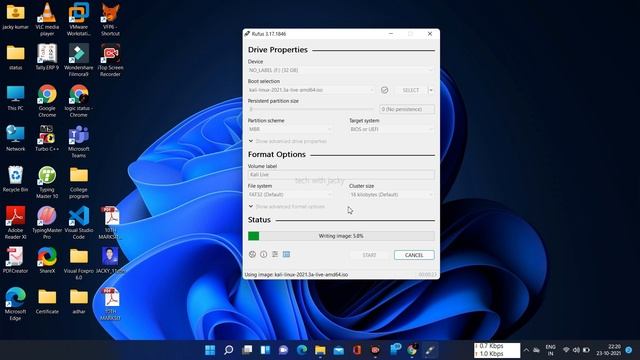Open Rufus application settings icon
This screenshot has height=360, width=640.
tap(275, 254)
